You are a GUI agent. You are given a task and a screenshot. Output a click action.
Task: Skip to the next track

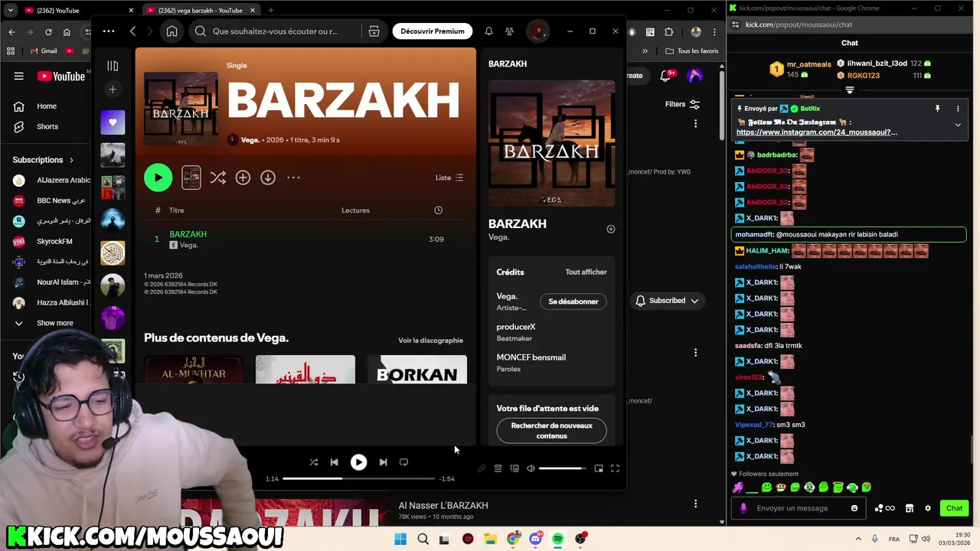[x=383, y=462]
